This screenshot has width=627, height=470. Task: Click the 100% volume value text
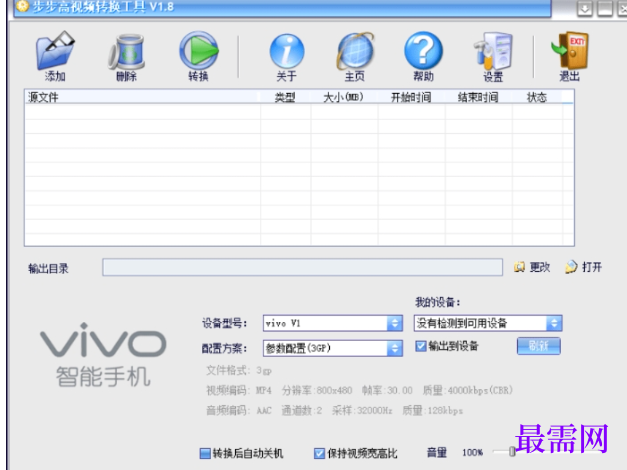[x=473, y=453]
